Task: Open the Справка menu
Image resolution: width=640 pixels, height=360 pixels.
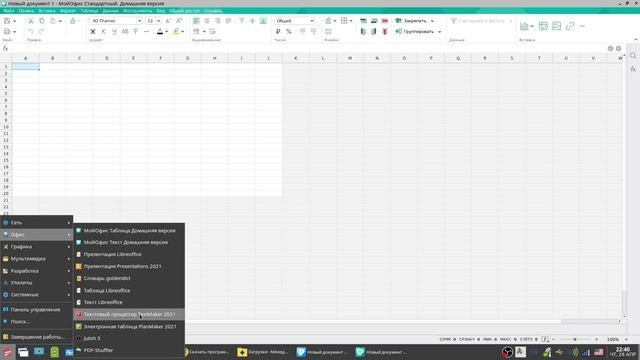Action: pyautogui.click(x=213, y=11)
